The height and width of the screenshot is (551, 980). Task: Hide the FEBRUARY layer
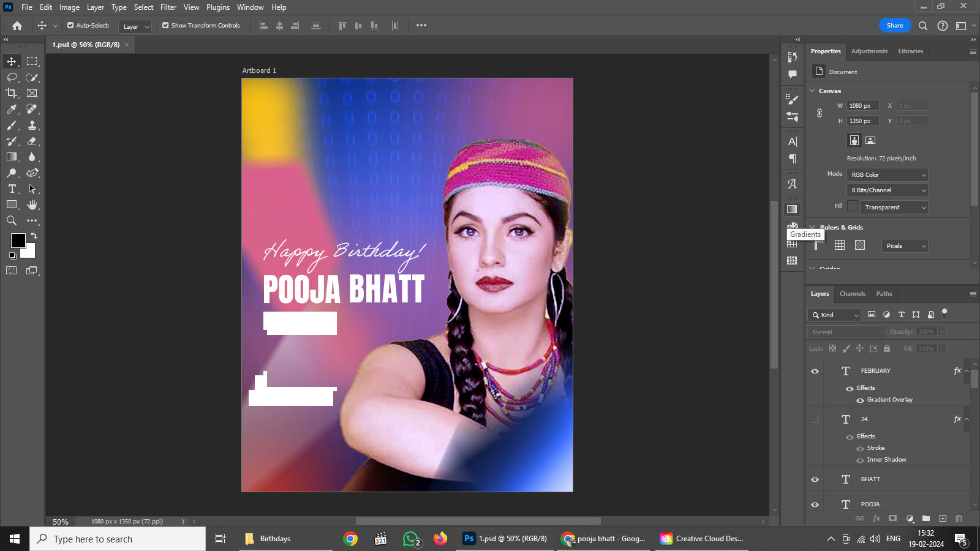pos(815,371)
